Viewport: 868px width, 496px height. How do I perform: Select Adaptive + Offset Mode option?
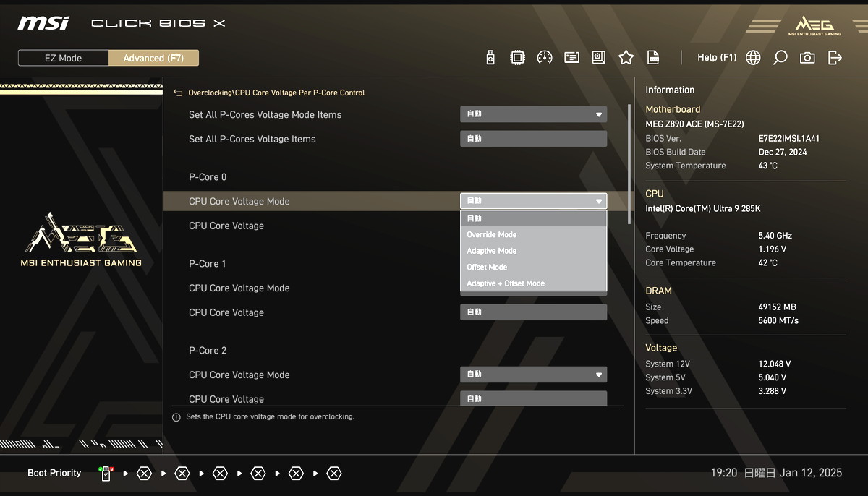tap(533, 283)
